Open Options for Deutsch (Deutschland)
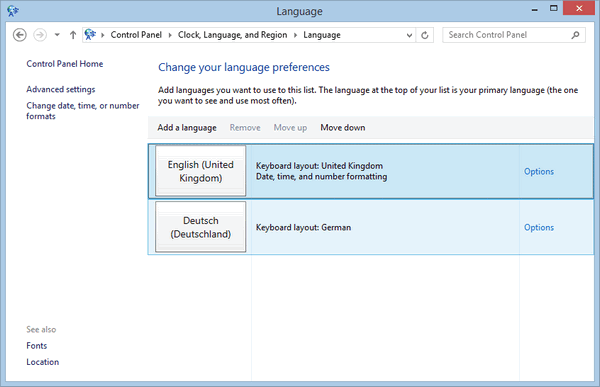This screenshot has height=387, width=600. click(x=539, y=227)
